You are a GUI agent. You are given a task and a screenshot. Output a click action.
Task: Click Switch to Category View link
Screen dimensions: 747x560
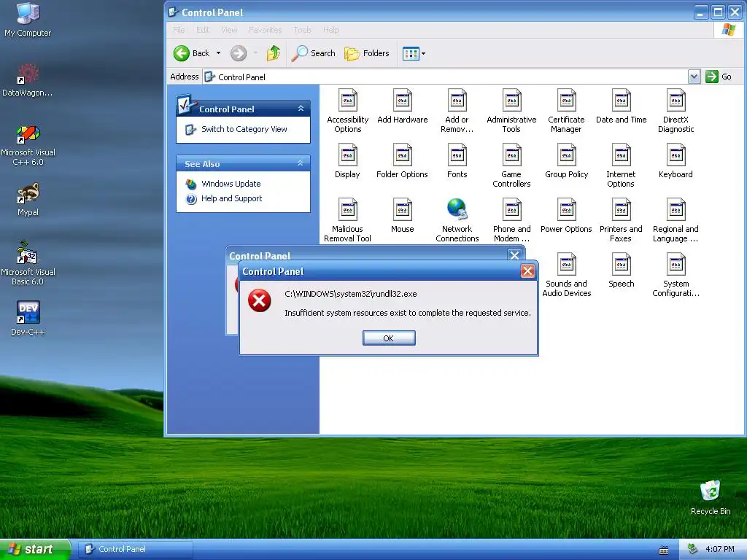(244, 129)
